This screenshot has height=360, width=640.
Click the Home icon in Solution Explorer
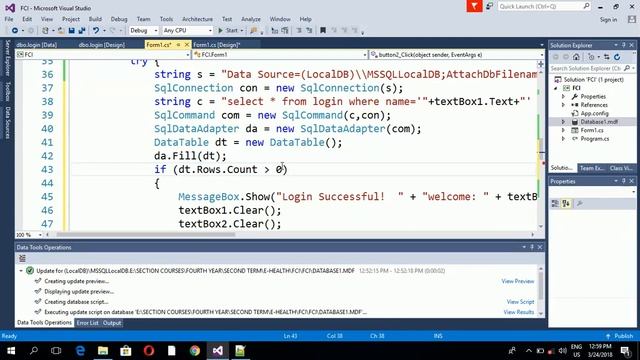coord(576,57)
